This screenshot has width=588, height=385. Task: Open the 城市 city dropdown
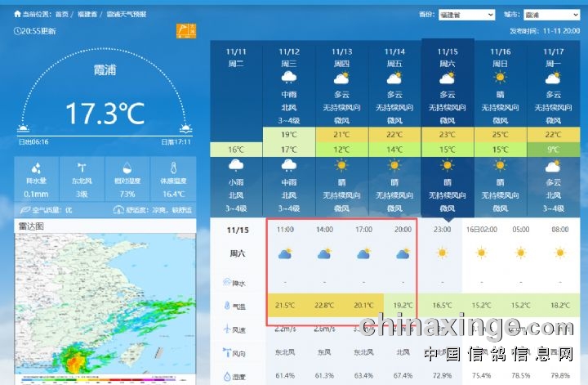pyautogui.click(x=551, y=15)
